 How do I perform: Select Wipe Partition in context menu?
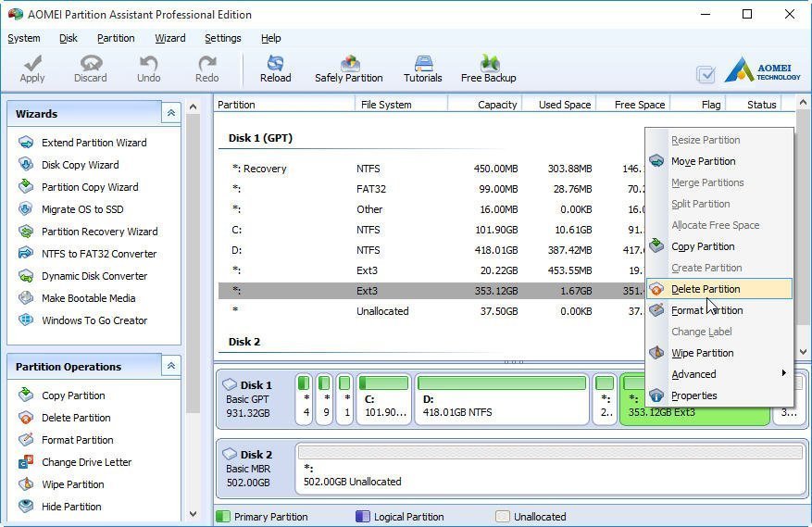(719, 353)
